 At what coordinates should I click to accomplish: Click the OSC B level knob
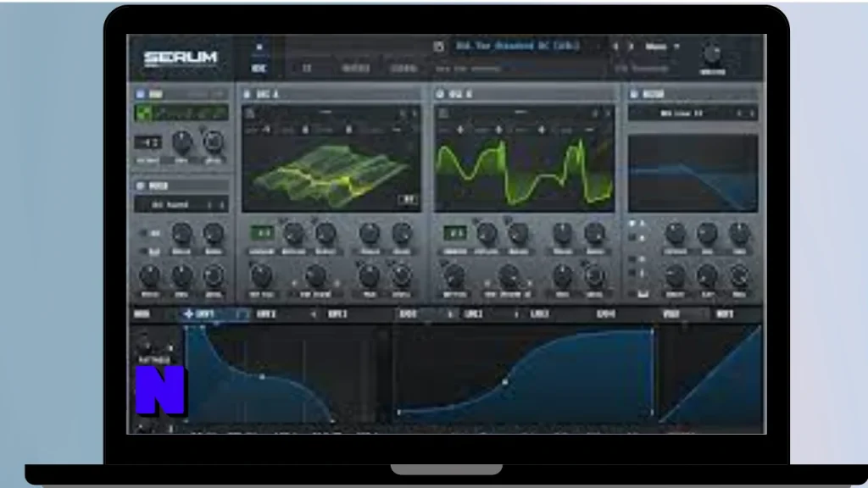(x=594, y=275)
